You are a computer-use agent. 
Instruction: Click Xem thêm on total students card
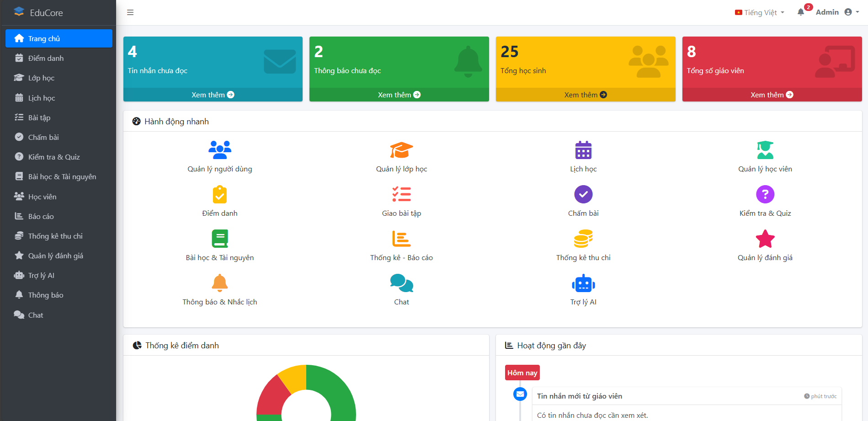tap(586, 95)
